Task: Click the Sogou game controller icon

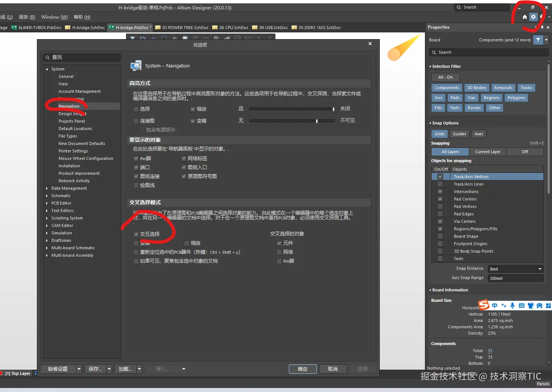Action: (x=539, y=306)
